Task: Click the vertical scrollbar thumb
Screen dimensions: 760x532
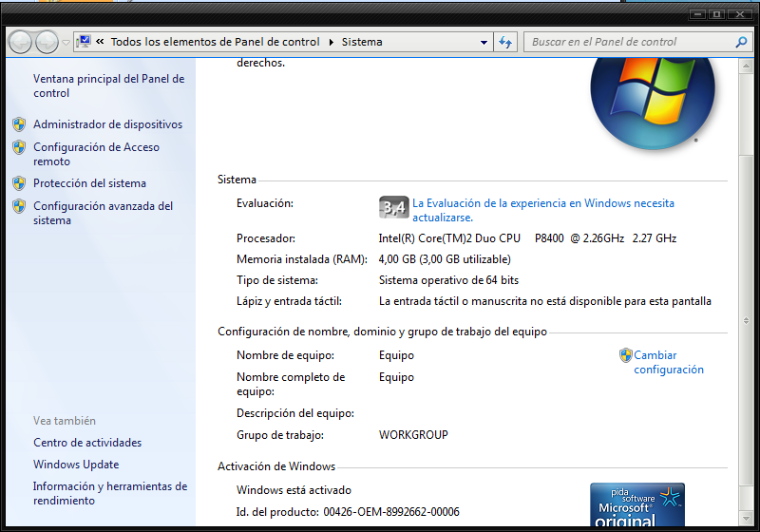Action: coord(746,320)
